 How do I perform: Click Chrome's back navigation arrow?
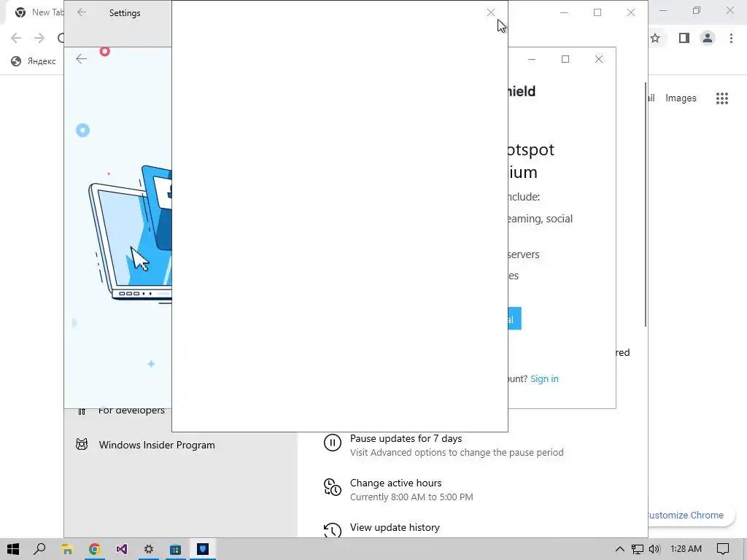click(16, 38)
